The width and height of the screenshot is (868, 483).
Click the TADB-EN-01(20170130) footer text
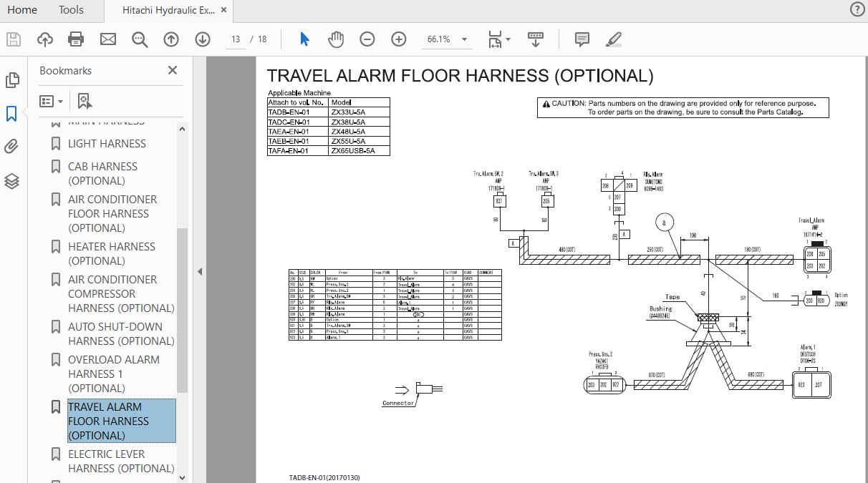pos(324,477)
